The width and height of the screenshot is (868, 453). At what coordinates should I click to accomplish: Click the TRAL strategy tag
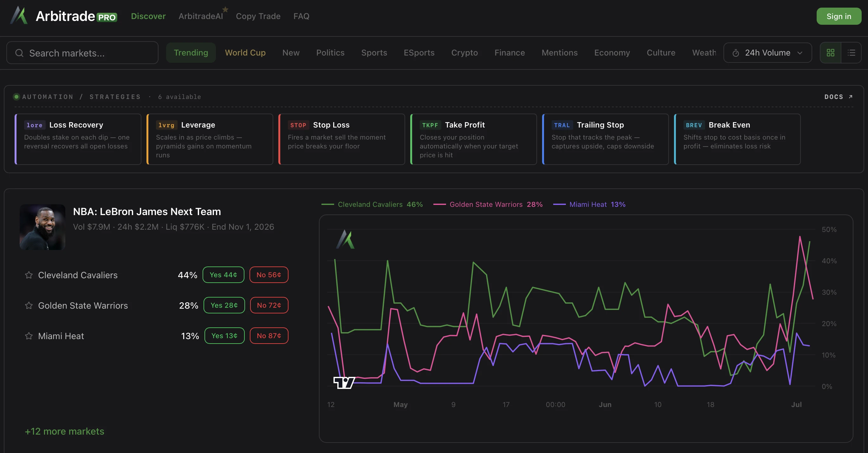click(x=562, y=125)
